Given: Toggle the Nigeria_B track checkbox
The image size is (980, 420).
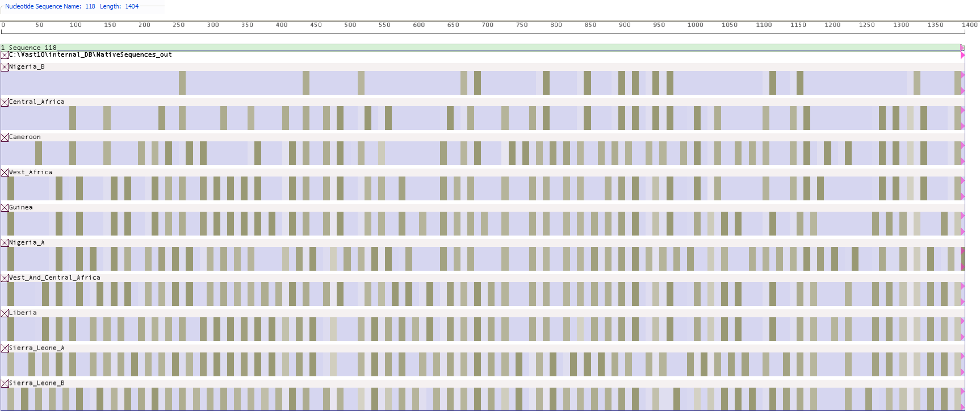Looking at the screenshot, I should click(x=5, y=67).
